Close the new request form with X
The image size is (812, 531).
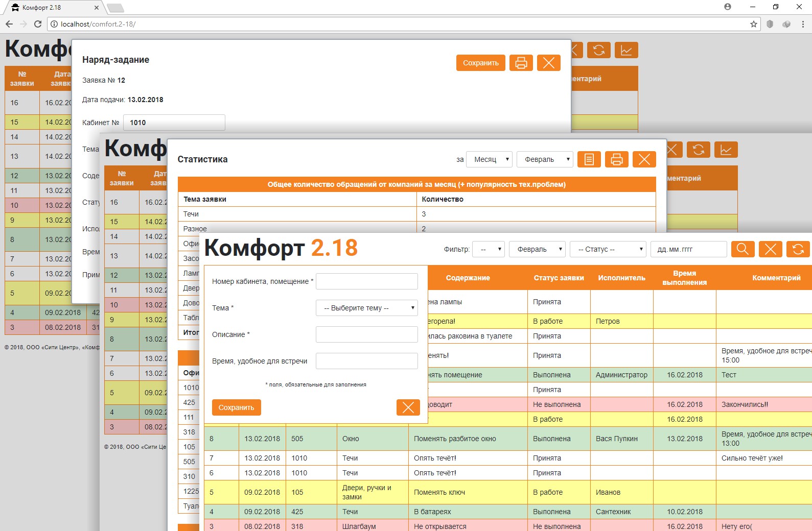point(408,407)
